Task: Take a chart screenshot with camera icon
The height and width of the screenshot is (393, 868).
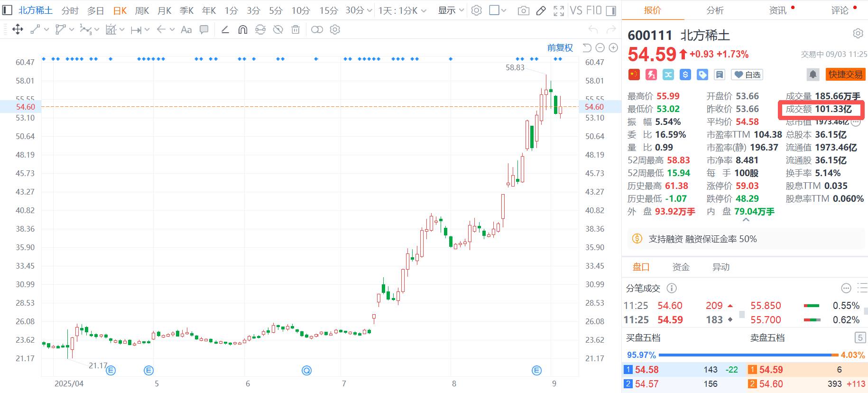Action: (524, 10)
